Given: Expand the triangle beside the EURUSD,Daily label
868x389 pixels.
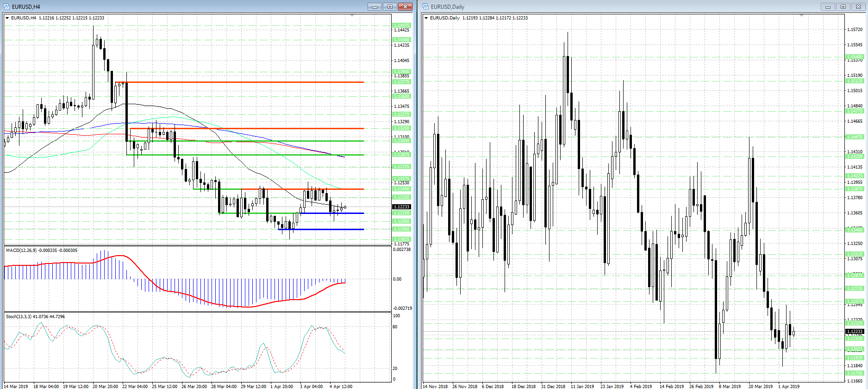Looking at the screenshot, I should pos(426,18).
